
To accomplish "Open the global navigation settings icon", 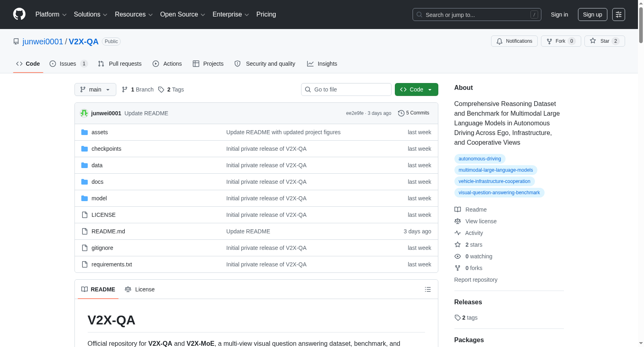I will (x=619, y=15).
